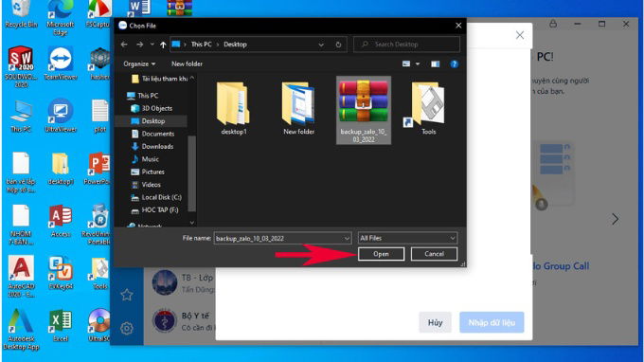
Task: Navigate up one folder level
Action: (x=163, y=45)
